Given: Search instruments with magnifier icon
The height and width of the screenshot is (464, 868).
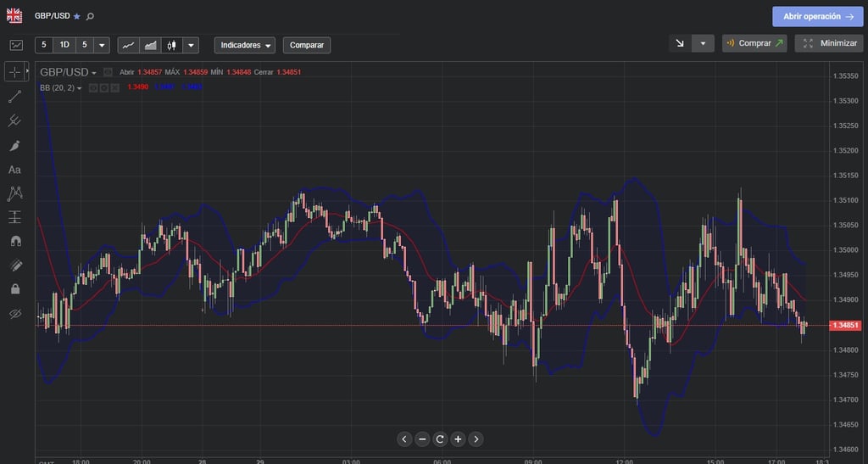Looking at the screenshot, I should (x=90, y=17).
